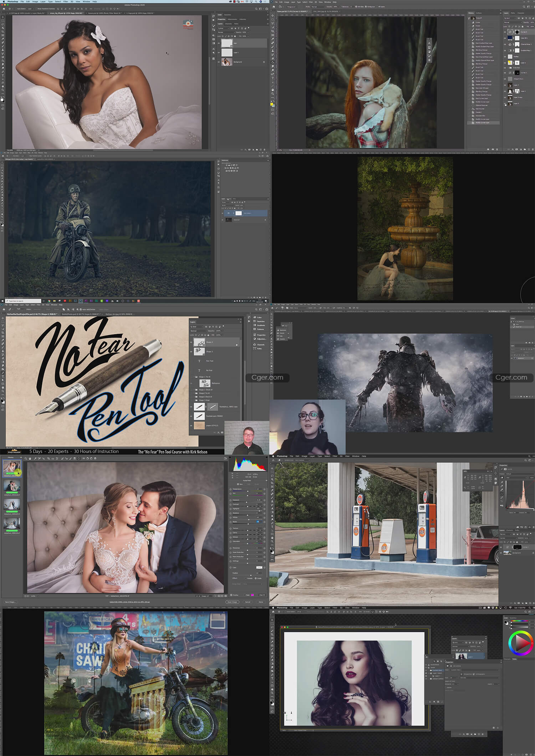This screenshot has width=535, height=756.
Task: Collapse the Stage 1 Try it! layer group
Action: 194,377
